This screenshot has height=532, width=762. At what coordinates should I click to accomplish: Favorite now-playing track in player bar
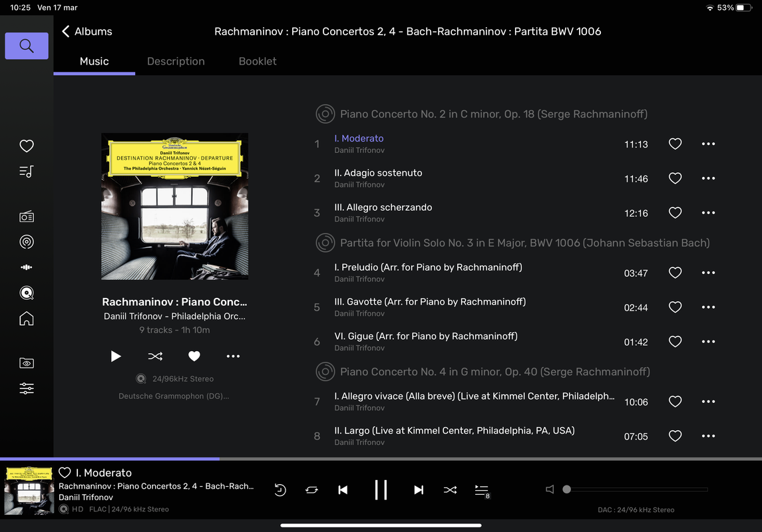[65, 472]
